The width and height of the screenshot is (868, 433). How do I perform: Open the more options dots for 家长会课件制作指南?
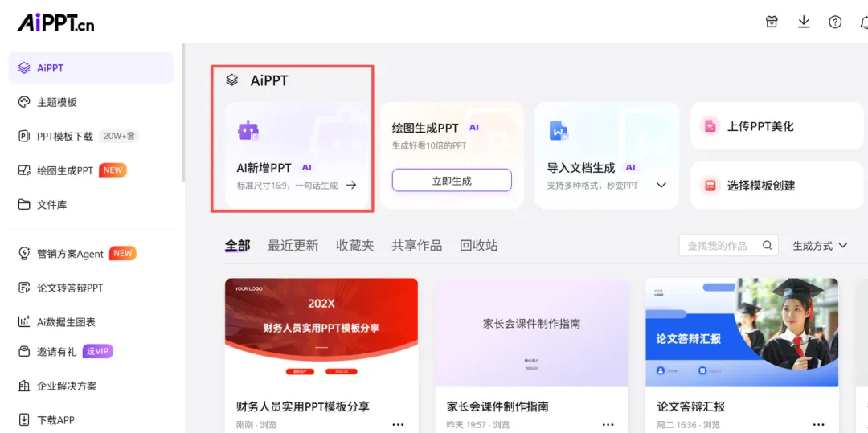tap(608, 425)
